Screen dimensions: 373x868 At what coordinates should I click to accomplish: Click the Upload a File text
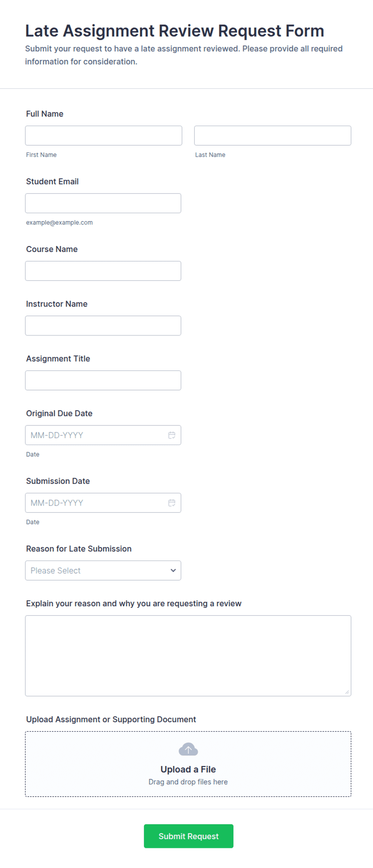[x=188, y=769]
